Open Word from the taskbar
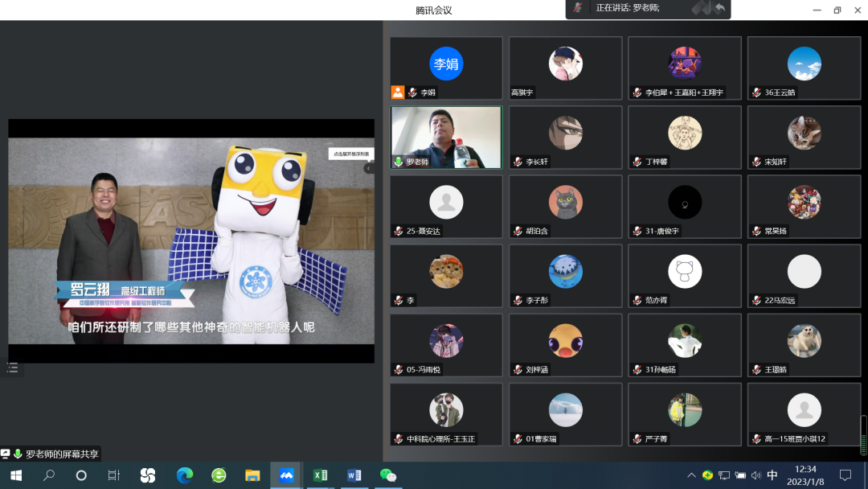This screenshot has width=868, height=489. click(354, 475)
